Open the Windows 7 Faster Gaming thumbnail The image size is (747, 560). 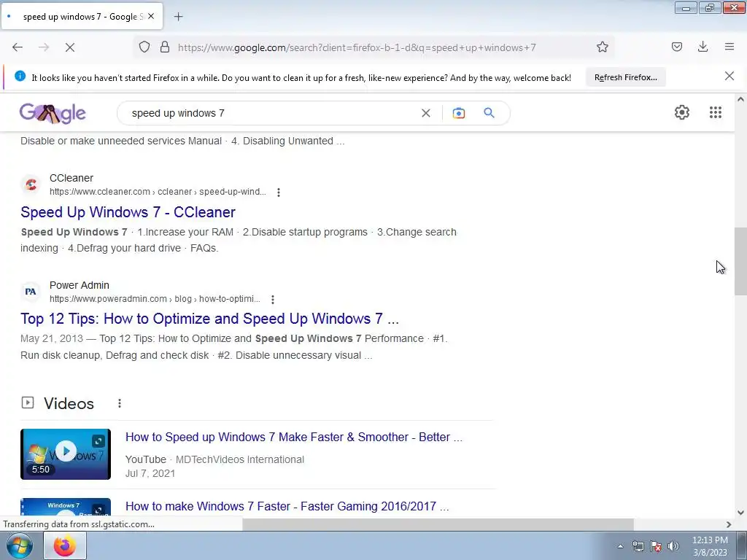(x=66, y=507)
